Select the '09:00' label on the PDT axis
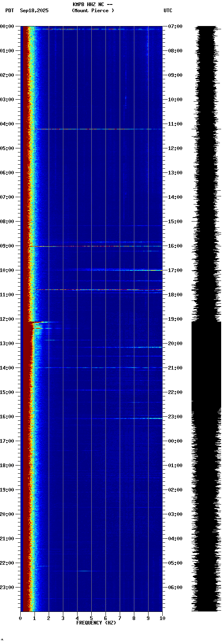224x644 pixels. [7, 246]
